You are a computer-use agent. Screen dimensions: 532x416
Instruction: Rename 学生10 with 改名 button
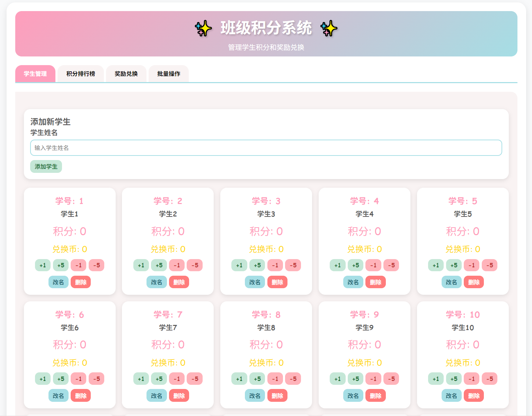(x=451, y=396)
